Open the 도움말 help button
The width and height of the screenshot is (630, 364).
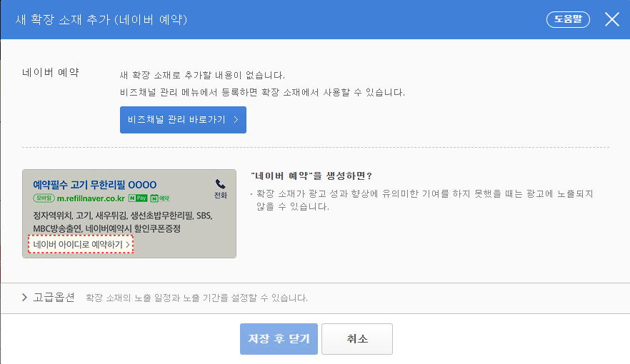[568, 19]
